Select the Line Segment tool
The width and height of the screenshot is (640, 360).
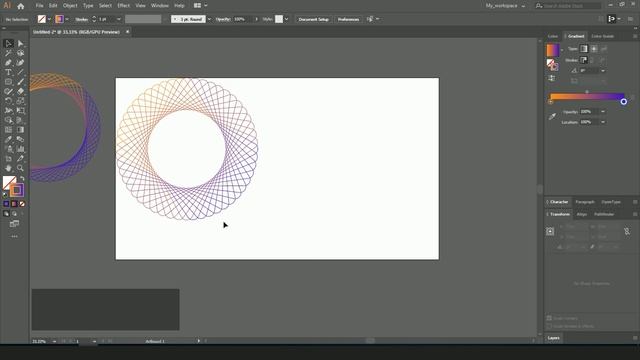pos(20,72)
